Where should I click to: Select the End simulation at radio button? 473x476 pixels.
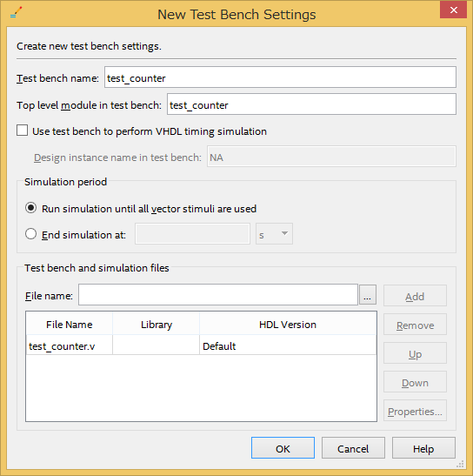[31, 234]
